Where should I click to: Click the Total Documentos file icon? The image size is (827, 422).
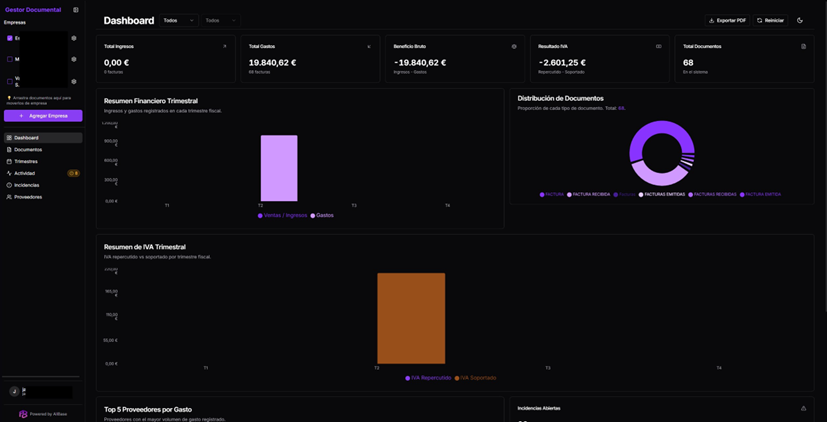803,46
